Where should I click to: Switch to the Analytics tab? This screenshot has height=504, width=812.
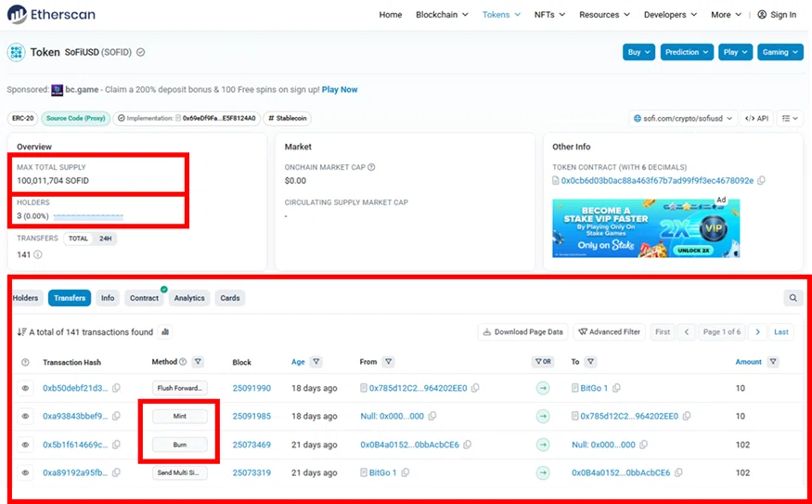[189, 298]
